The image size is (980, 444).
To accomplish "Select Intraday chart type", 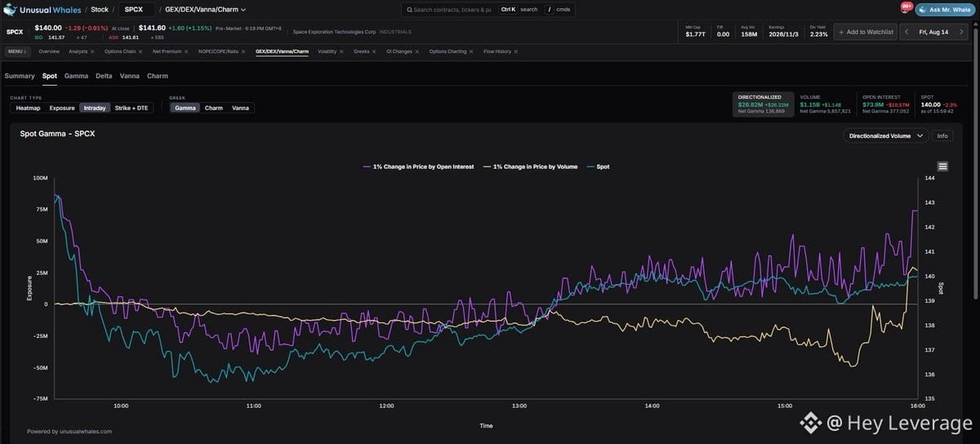I will [x=95, y=108].
